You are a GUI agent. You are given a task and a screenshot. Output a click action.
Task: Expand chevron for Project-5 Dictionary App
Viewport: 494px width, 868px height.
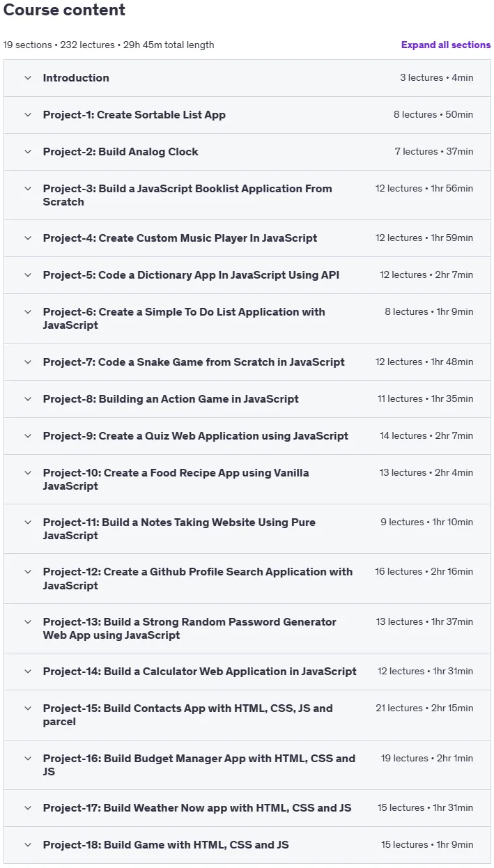(28, 275)
